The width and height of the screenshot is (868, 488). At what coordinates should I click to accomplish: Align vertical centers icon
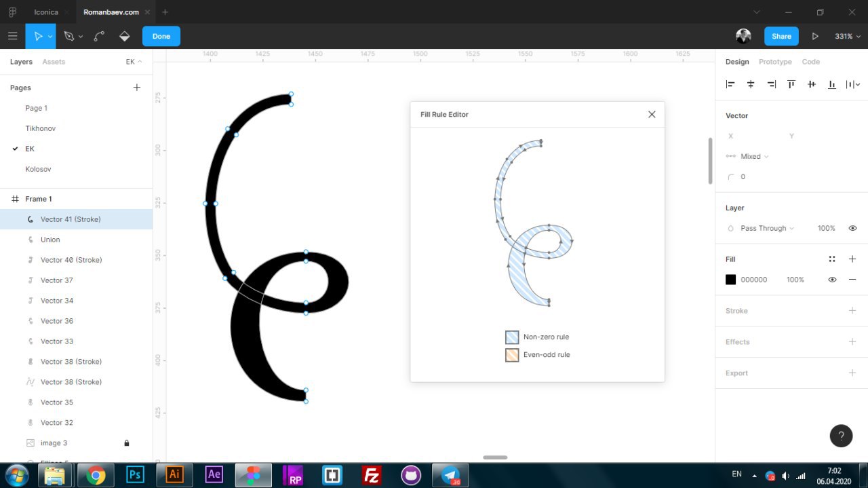[x=812, y=84]
